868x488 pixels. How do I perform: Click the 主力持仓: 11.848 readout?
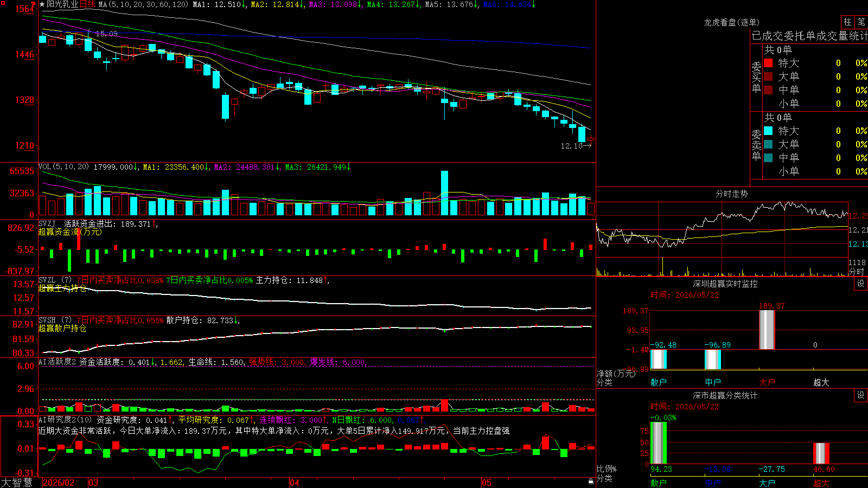(291, 280)
